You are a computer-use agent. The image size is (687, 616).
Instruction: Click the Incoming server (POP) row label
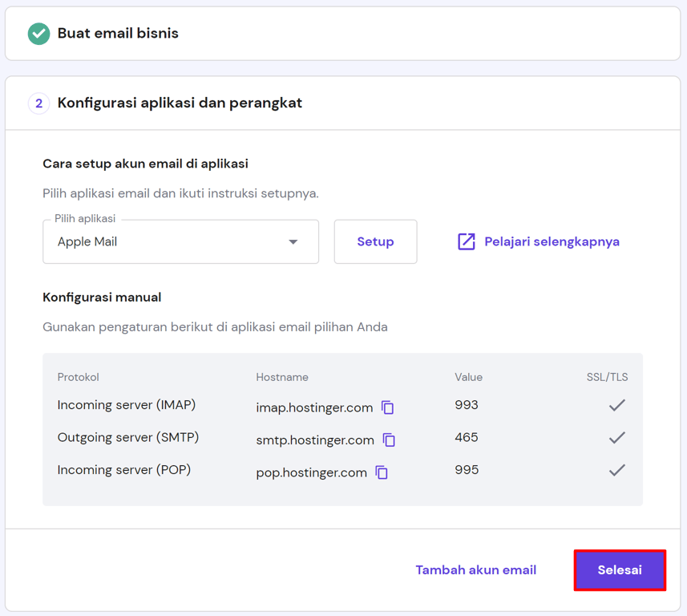tap(124, 470)
